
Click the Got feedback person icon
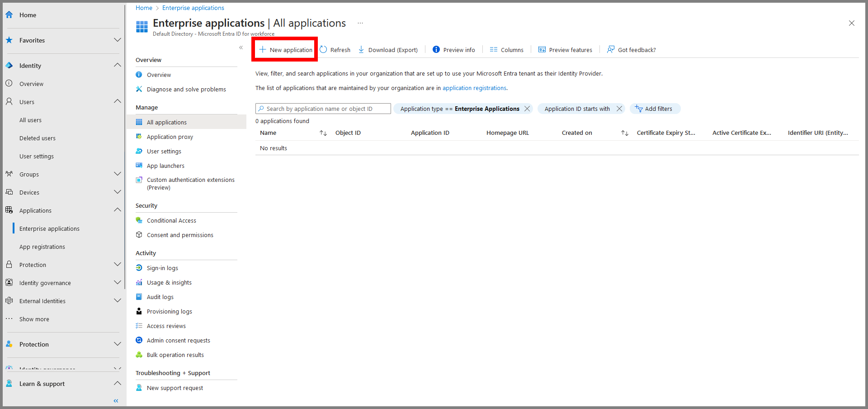(x=611, y=50)
